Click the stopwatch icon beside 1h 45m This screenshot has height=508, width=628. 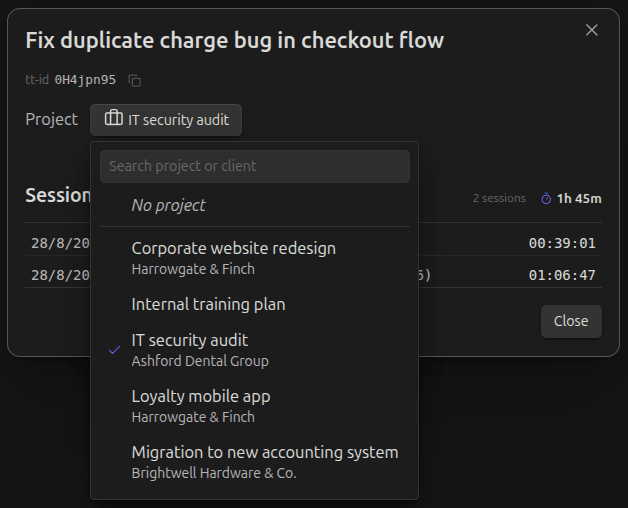coord(546,199)
